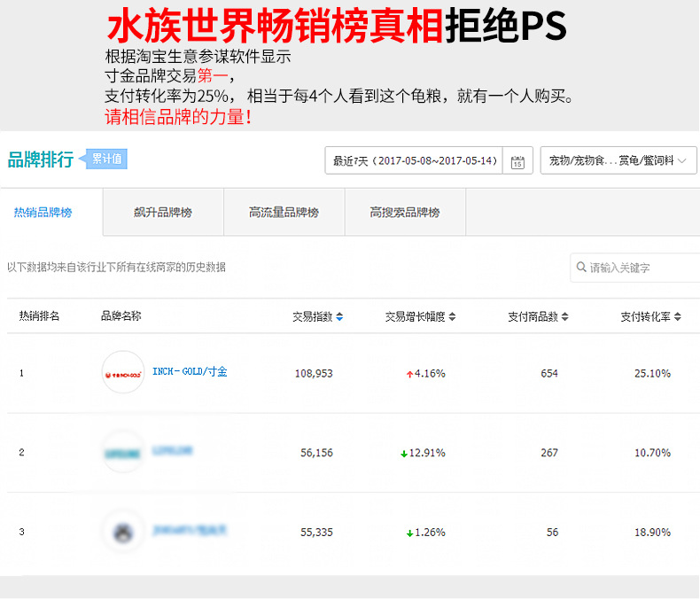This screenshot has height=599, width=700.
Task: Click the 水族世界畅销榜真相 headline
Action: [x=275, y=26]
